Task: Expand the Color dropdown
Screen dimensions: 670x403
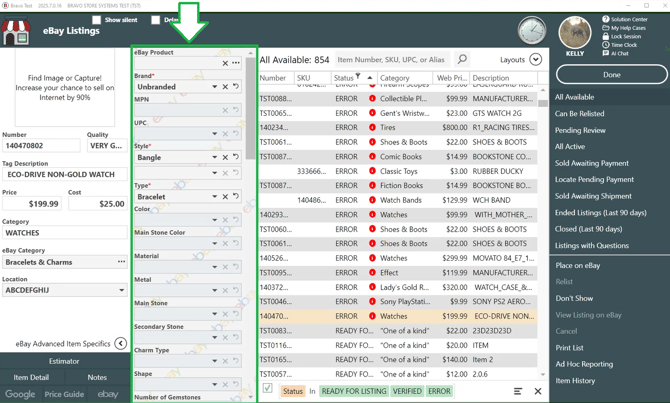Action: (215, 220)
